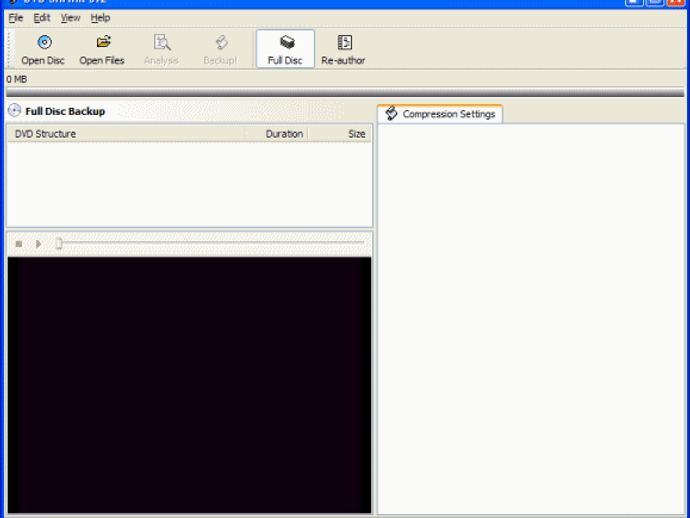Click the Analysis toolbar icon
Viewport: 690px width, 518px height.
(x=162, y=42)
